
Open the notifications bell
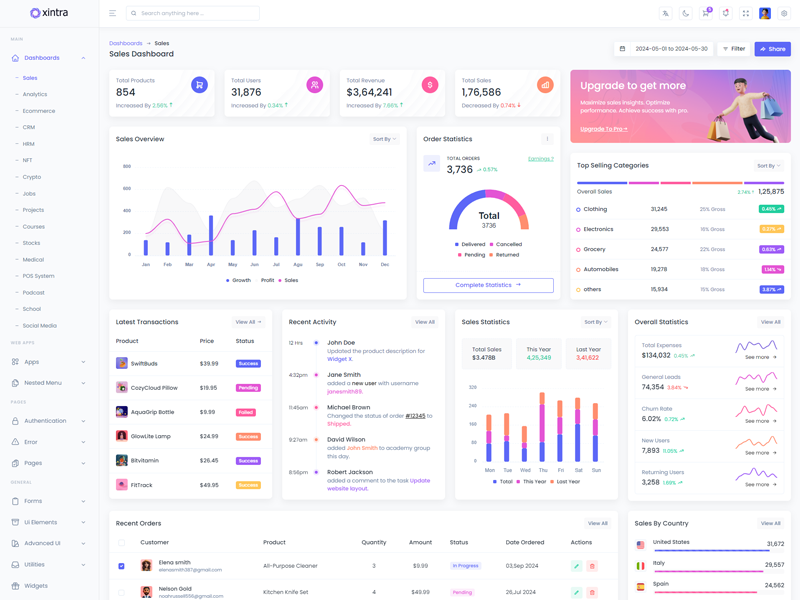click(x=725, y=14)
